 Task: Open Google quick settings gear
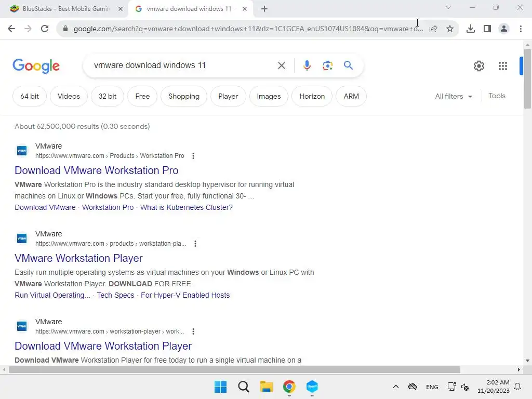click(x=478, y=66)
